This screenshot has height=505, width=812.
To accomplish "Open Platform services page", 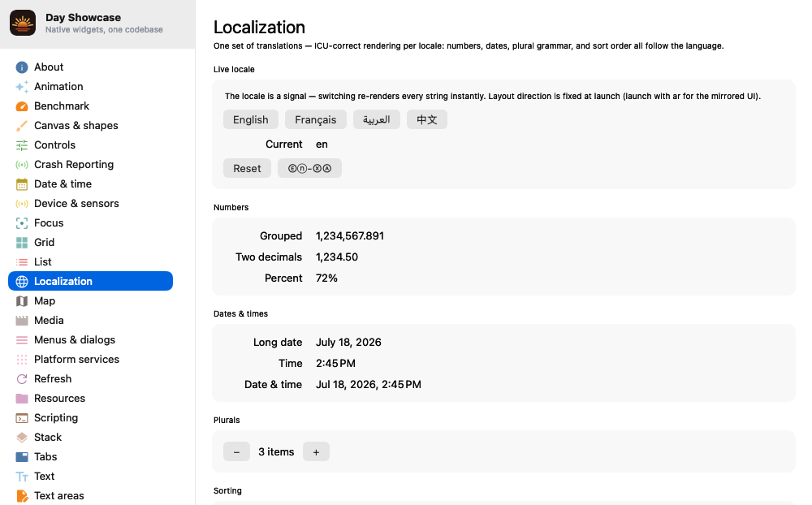I will 91,360.
